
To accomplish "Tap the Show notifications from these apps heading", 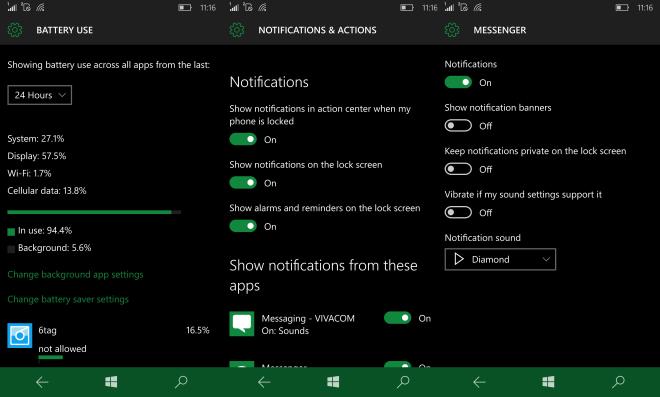I will pos(323,275).
